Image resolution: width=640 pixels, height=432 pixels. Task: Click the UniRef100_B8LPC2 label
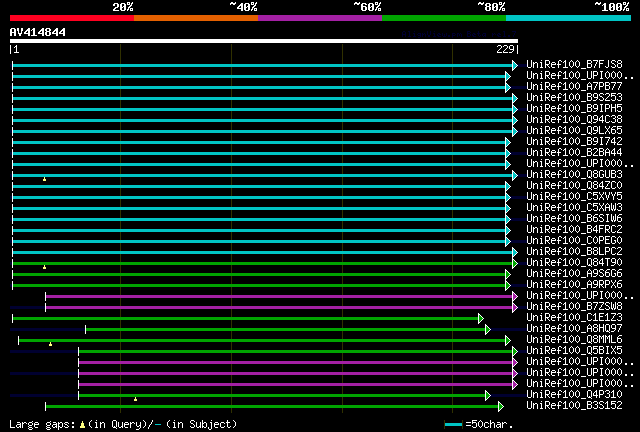[574, 252]
